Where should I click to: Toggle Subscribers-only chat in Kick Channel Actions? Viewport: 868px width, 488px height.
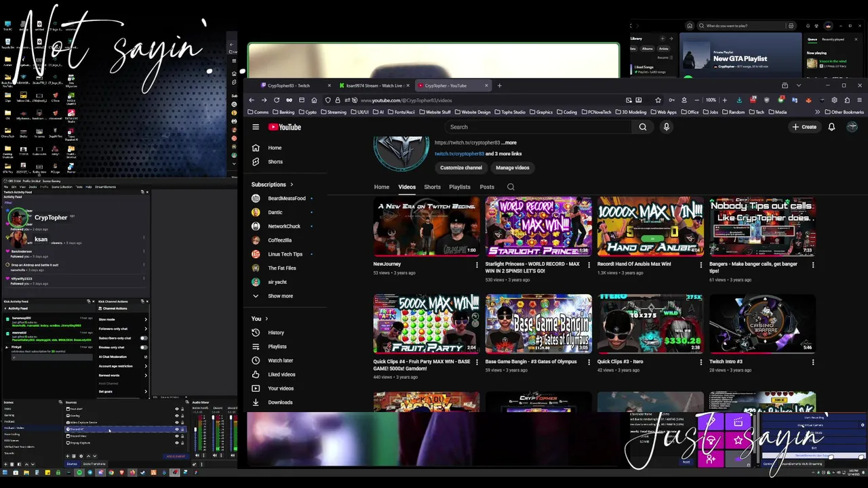[x=144, y=338]
